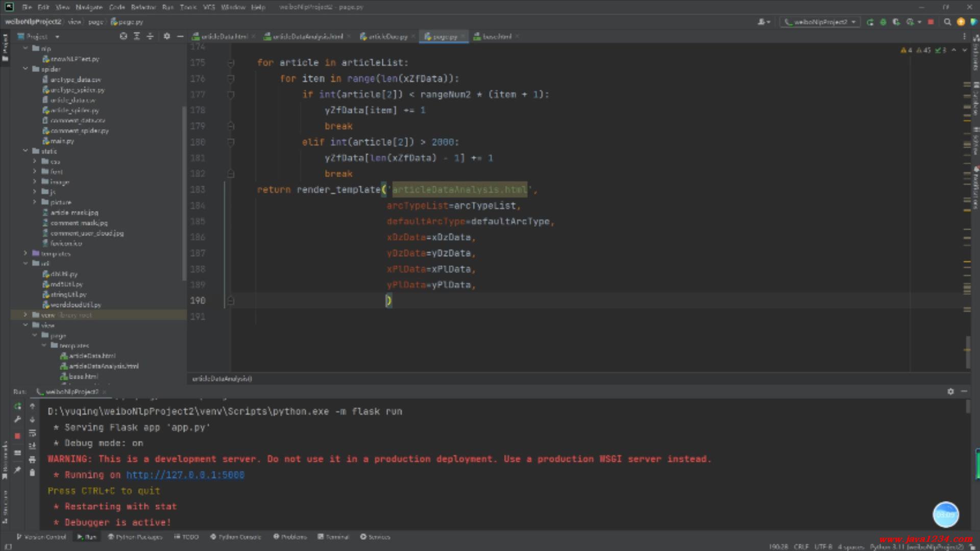980x551 pixels.
Task: Click the editor vertical scrollbar thumb
Action: pos(967,352)
